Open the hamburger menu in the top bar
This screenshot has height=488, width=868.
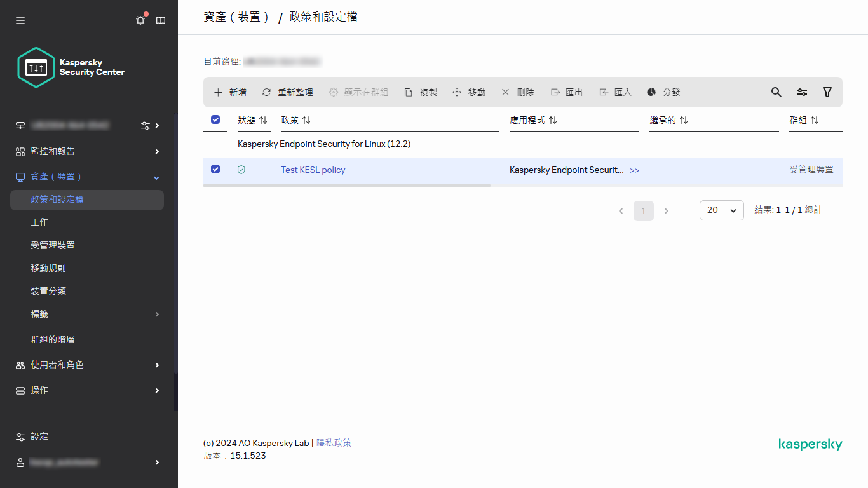(x=20, y=20)
